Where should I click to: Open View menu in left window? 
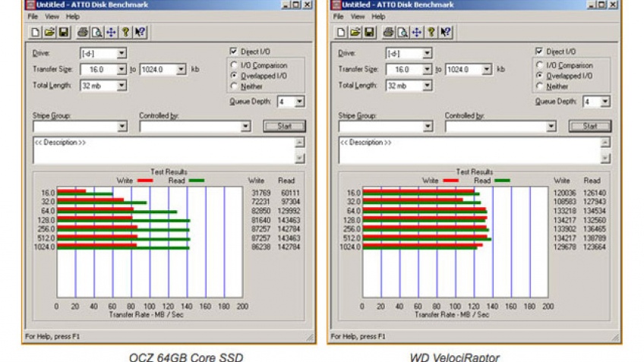52,17
